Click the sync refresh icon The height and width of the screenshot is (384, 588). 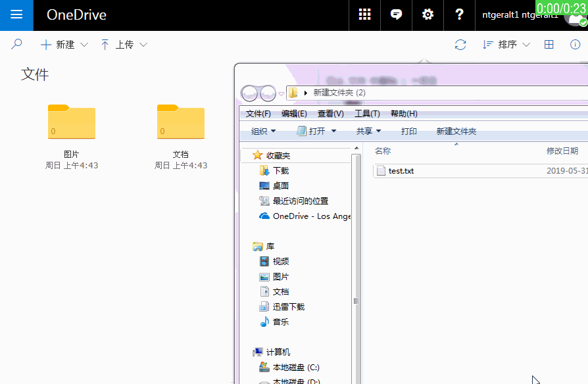(x=460, y=45)
